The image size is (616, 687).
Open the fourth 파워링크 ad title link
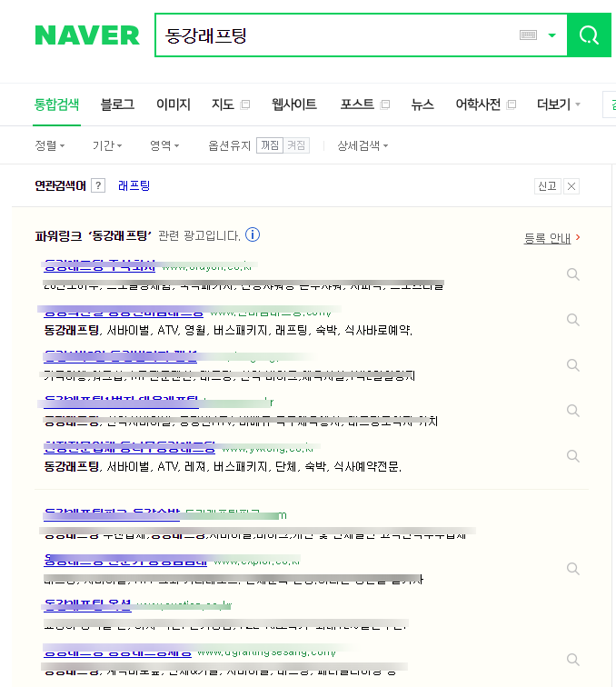(x=122, y=403)
